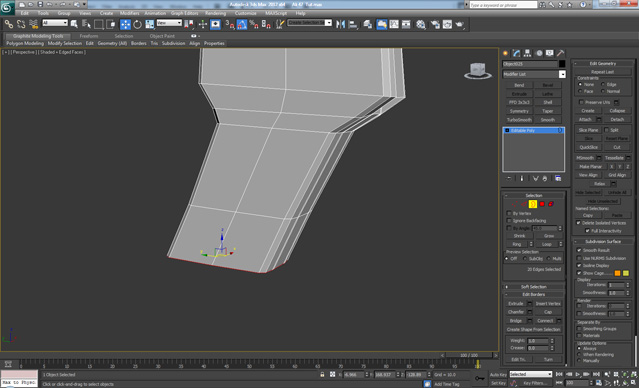Open the Rendering menu

(x=216, y=13)
